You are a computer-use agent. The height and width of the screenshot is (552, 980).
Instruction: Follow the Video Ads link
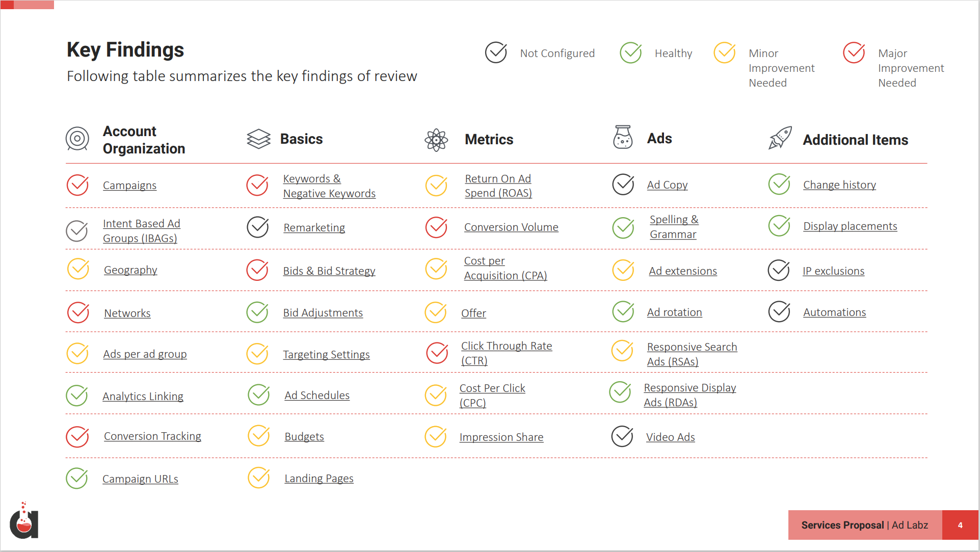[670, 437]
